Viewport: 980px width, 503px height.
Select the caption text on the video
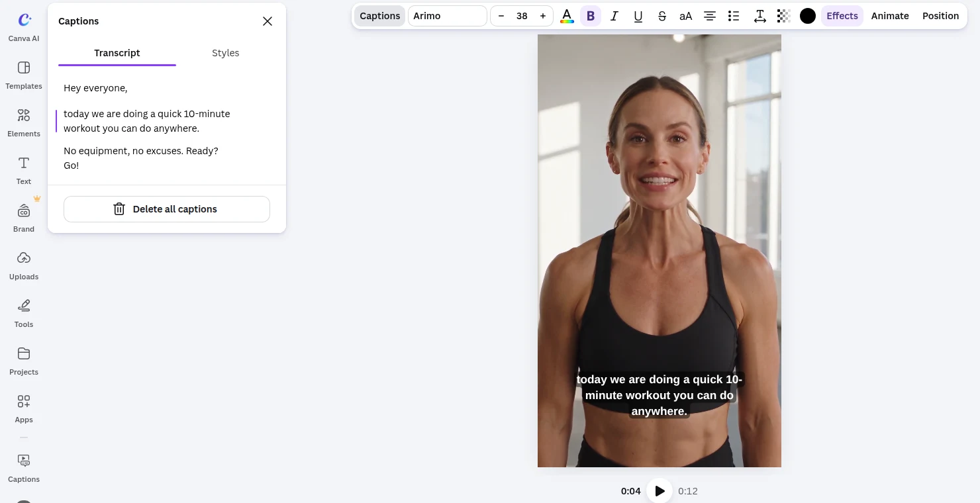point(660,395)
